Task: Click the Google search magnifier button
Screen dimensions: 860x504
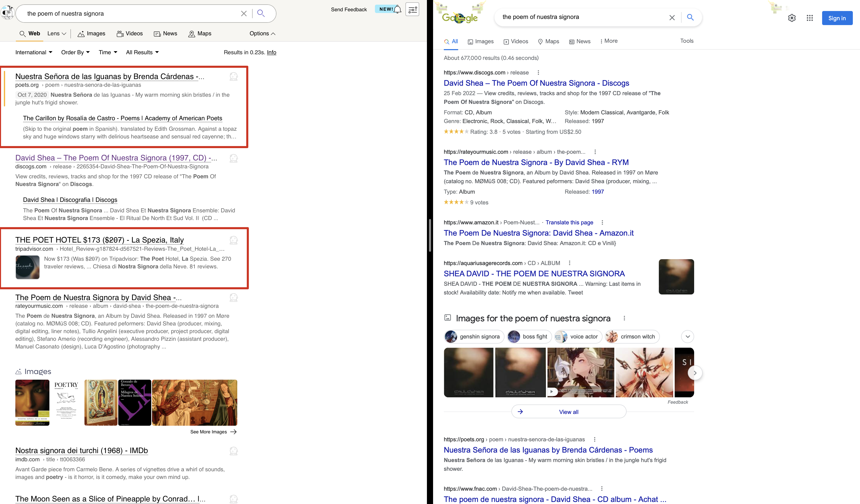Action: point(690,17)
